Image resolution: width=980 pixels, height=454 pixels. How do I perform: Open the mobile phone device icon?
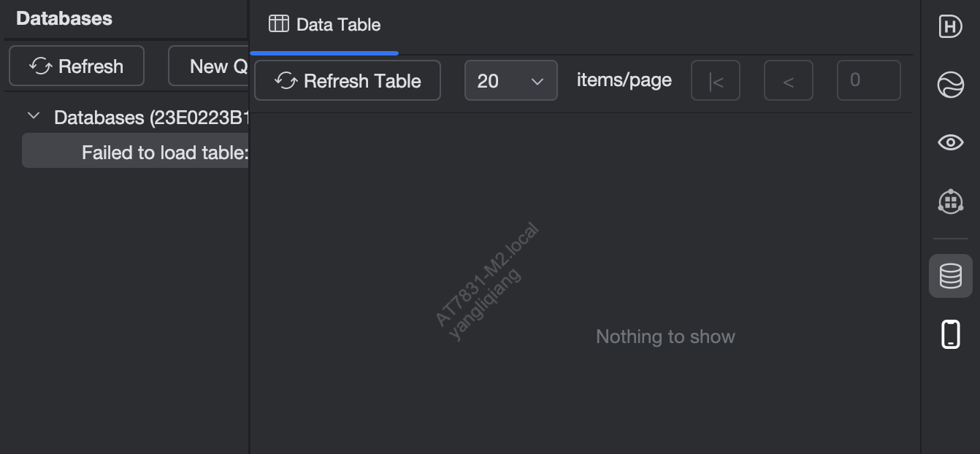click(950, 334)
